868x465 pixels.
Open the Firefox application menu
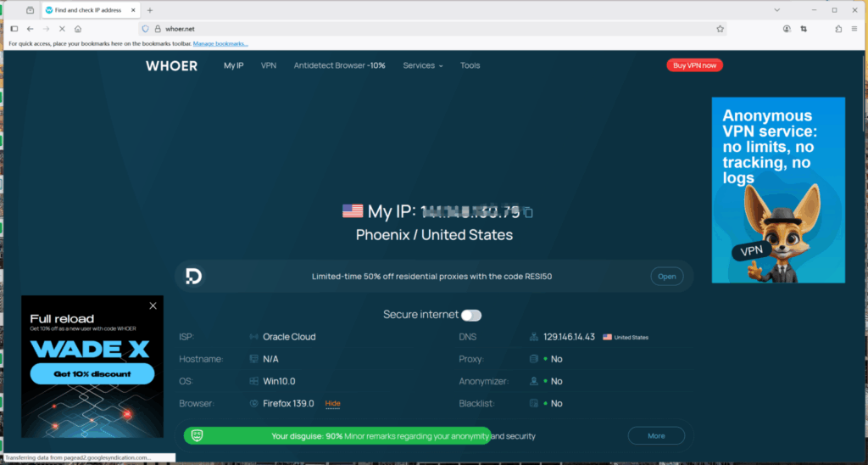tap(854, 29)
